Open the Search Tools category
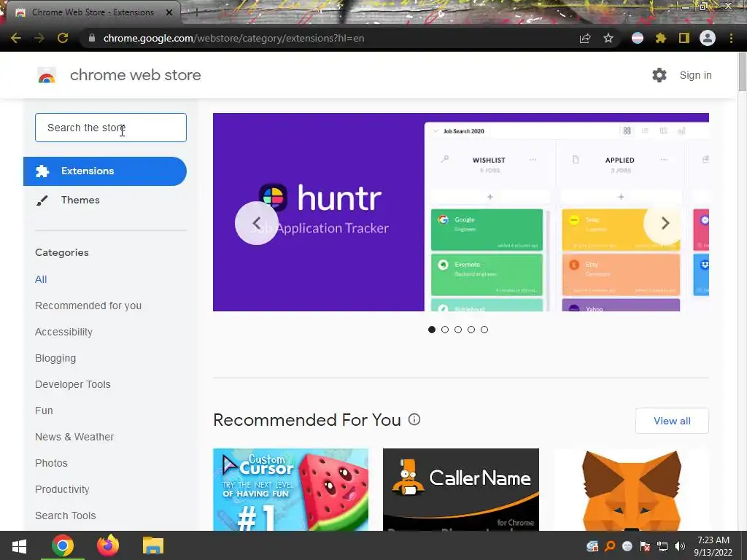This screenshot has width=747, height=560. click(65, 516)
